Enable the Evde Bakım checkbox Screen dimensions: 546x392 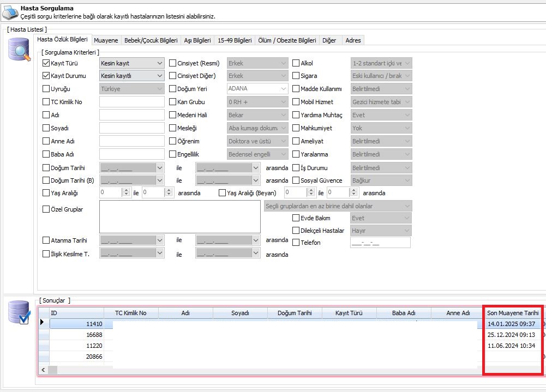click(296, 218)
